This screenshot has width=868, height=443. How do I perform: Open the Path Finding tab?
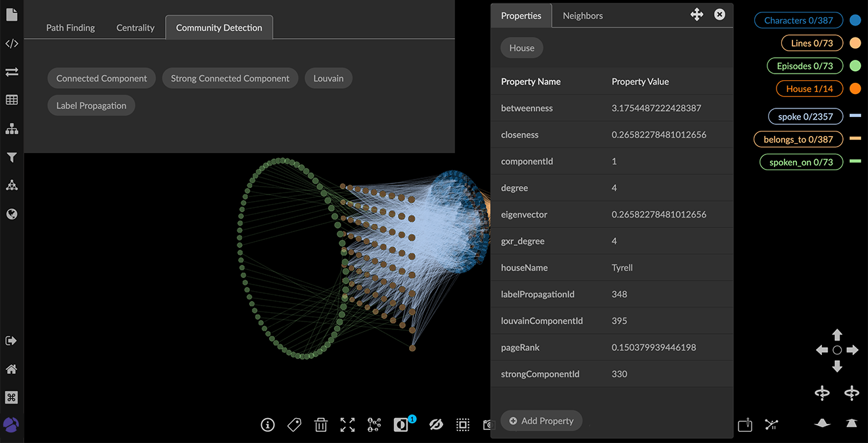(70, 28)
